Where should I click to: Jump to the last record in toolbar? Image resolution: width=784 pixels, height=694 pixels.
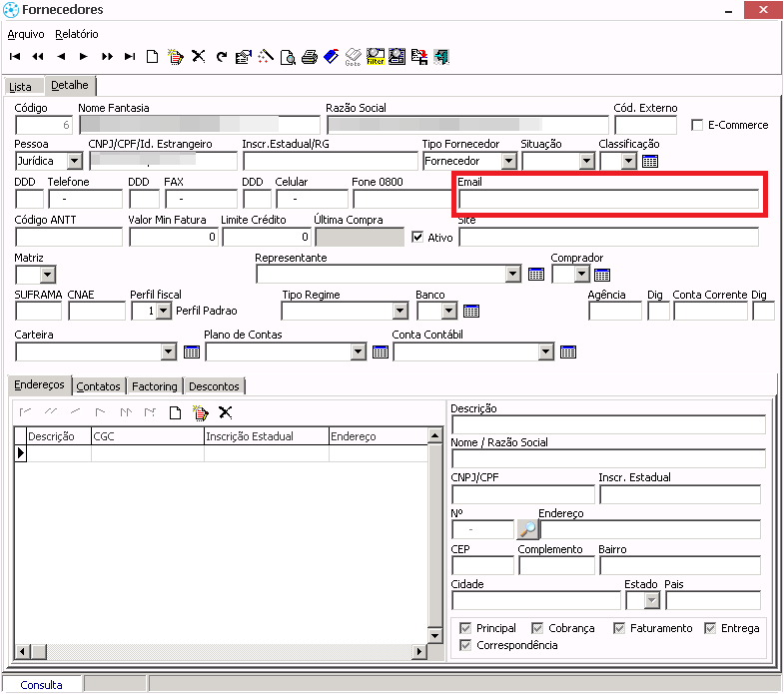[130, 57]
